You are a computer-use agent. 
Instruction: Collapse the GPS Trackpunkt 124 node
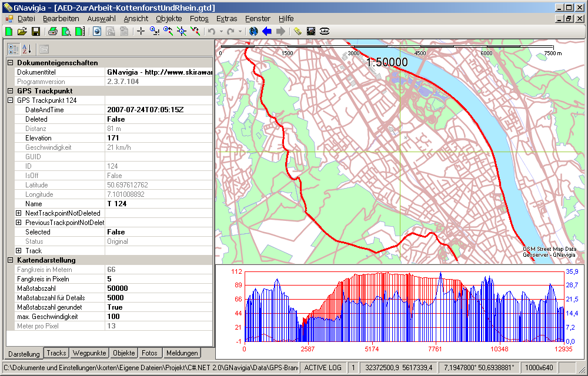(x=11, y=100)
